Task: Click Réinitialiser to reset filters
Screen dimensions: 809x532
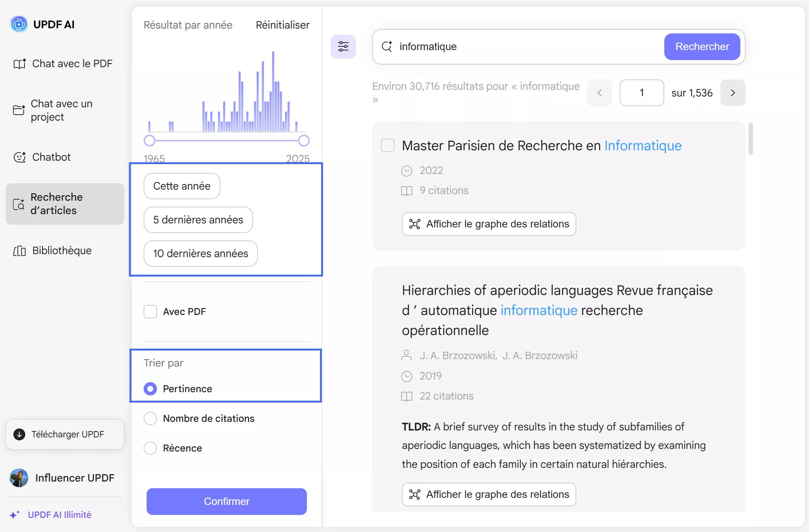Action: point(282,24)
